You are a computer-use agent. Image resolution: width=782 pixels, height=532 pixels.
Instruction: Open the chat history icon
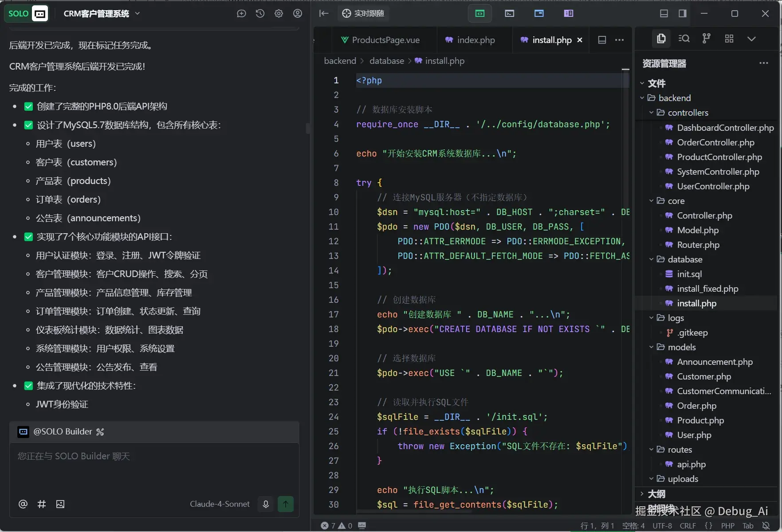click(260, 14)
